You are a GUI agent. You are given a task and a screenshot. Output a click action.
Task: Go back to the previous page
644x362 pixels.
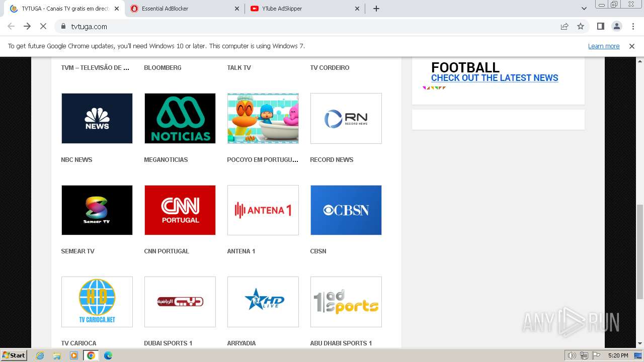click(11, 26)
